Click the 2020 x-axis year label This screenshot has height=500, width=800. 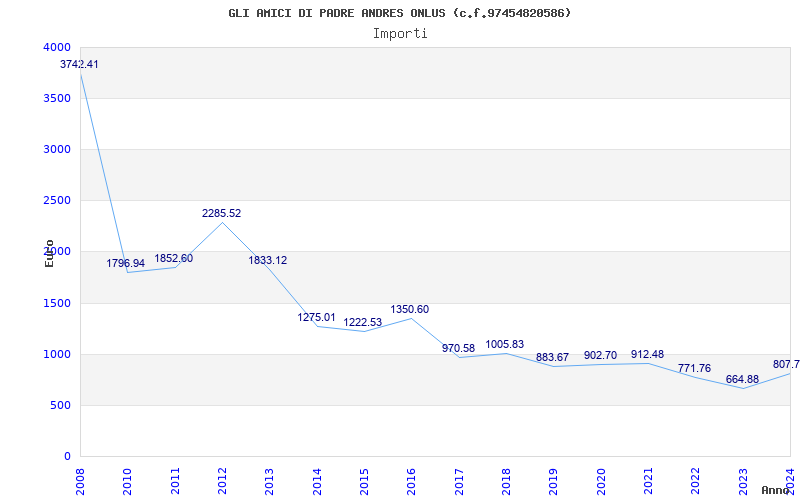point(601,482)
